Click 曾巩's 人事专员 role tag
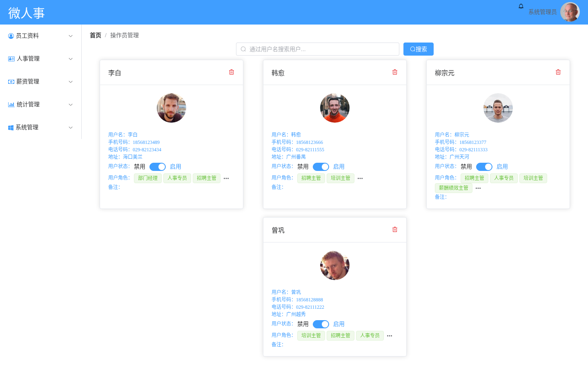The image size is (588, 368). point(370,336)
